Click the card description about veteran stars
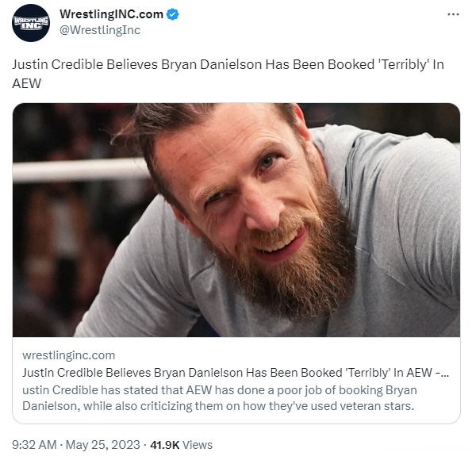This screenshot has height=460, width=476. 220,398
